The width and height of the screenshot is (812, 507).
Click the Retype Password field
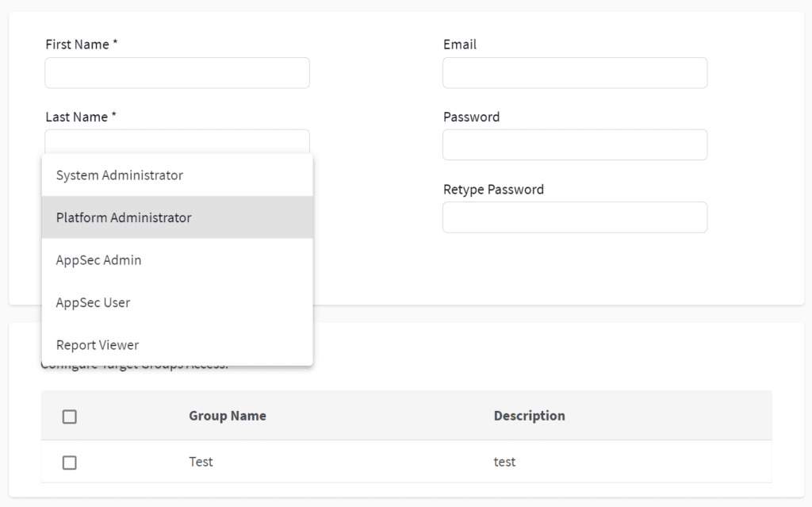(575, 217)
